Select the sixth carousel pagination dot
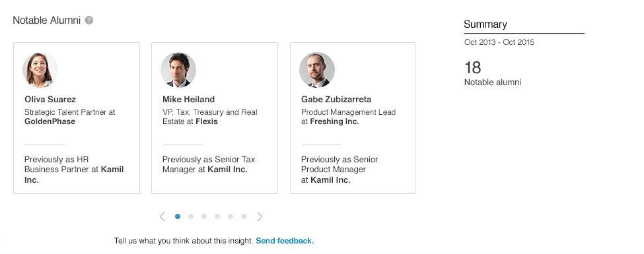Screen dimensions: 644x254 (x=244, y=216)
